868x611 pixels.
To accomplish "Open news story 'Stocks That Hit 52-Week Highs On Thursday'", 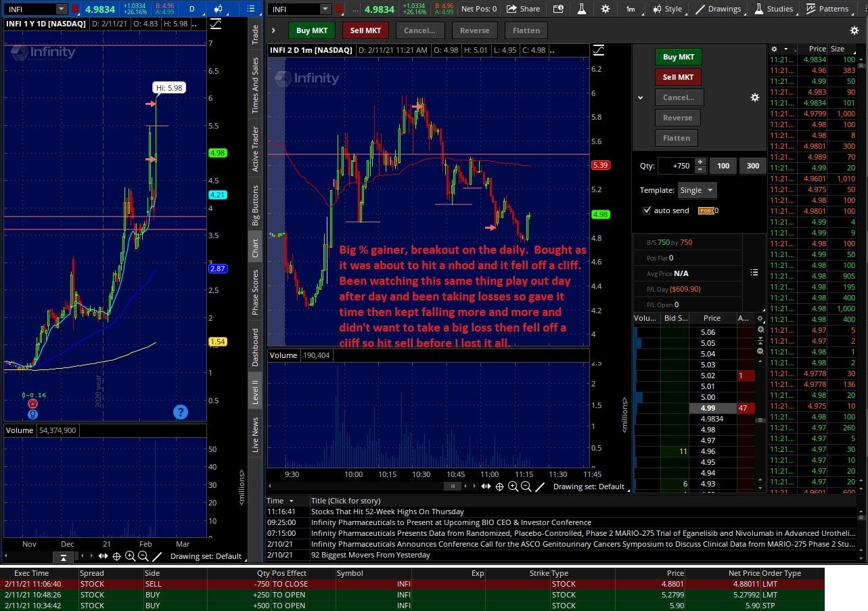I will [387, 512].
